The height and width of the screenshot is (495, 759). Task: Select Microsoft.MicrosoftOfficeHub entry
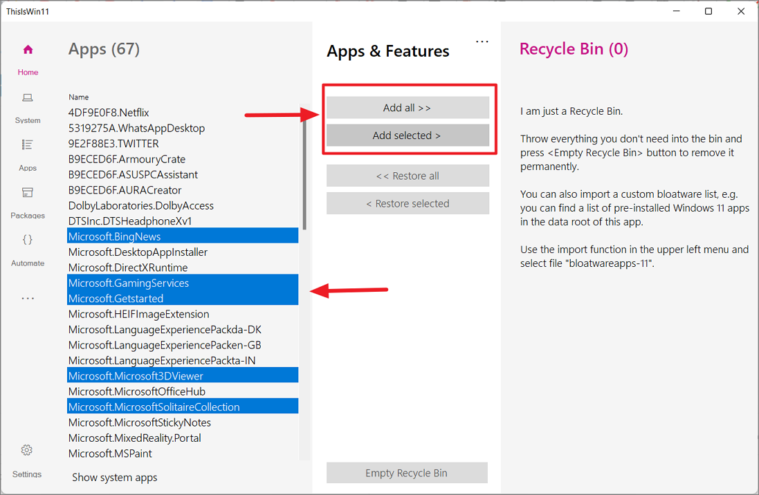(x=182, y=391)
